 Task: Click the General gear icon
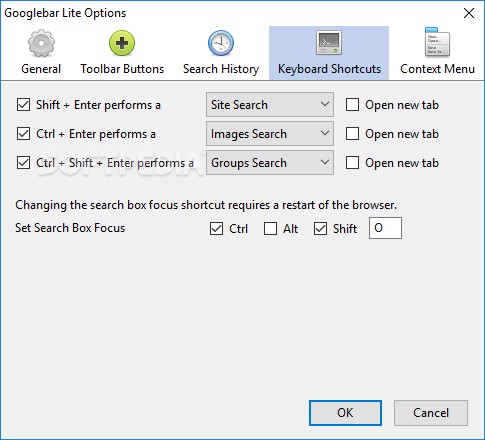41,43
